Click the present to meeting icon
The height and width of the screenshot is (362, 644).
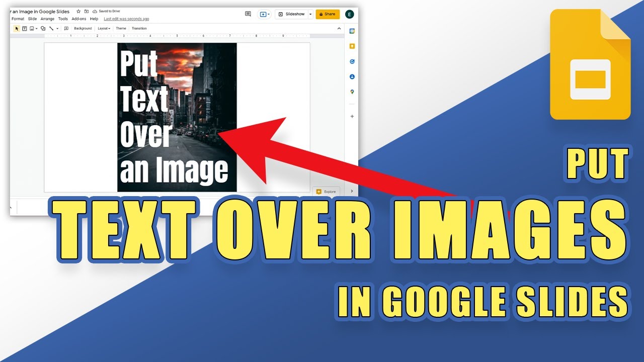click(264, 14)
